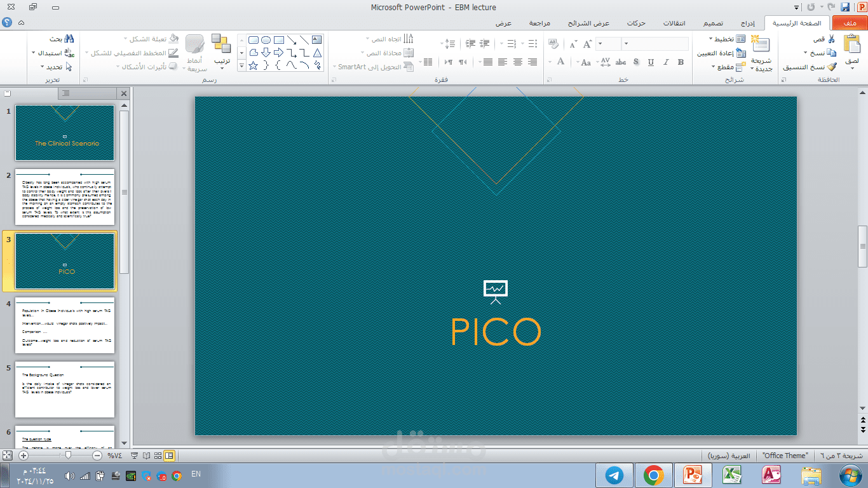Screen dimensions: 868x488
Task: Select the Text Box shape
Action: 317,40
